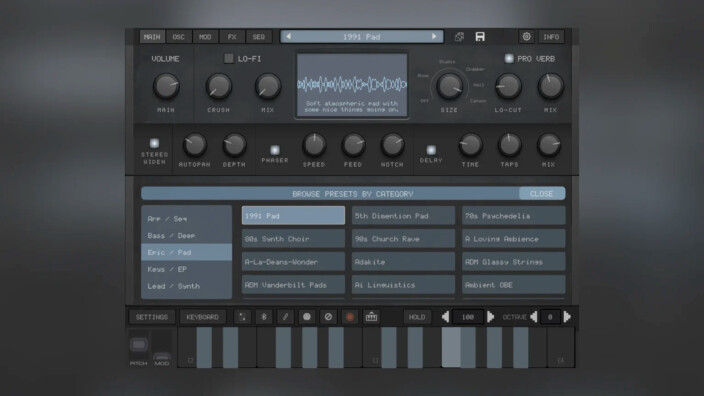Click the Bluetooth MIDI icon in the bottom toolbar
Screen dimensions: 704x396
click(x=264, y=317)
